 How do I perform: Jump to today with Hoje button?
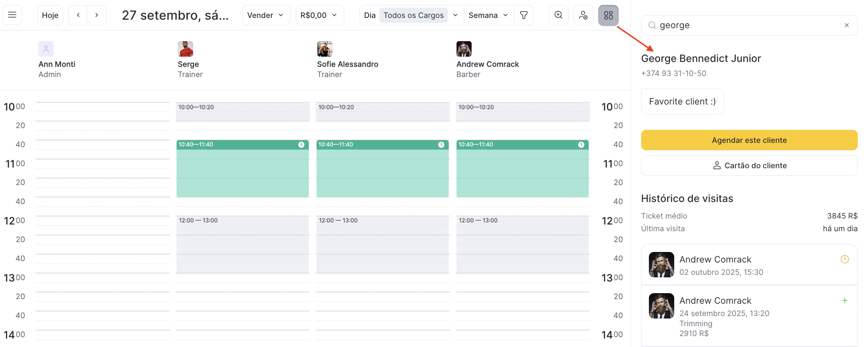pos(50,15)
